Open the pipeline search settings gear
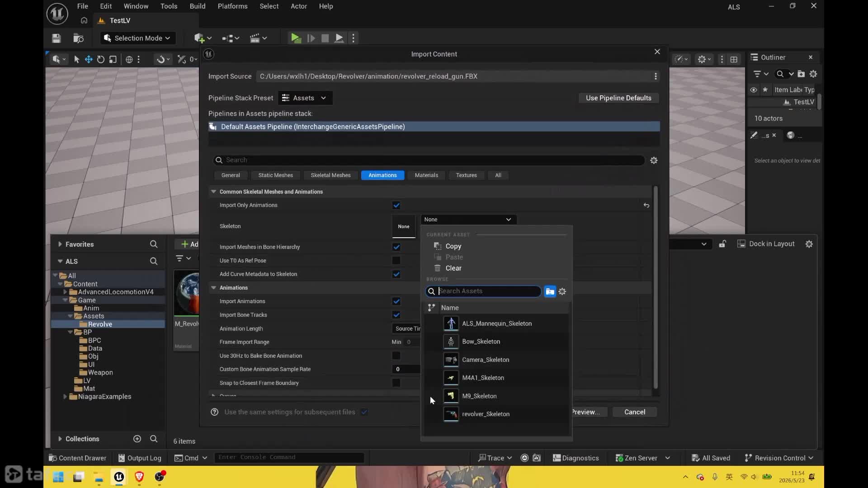The image size is (868, 488). pos(654,160)
